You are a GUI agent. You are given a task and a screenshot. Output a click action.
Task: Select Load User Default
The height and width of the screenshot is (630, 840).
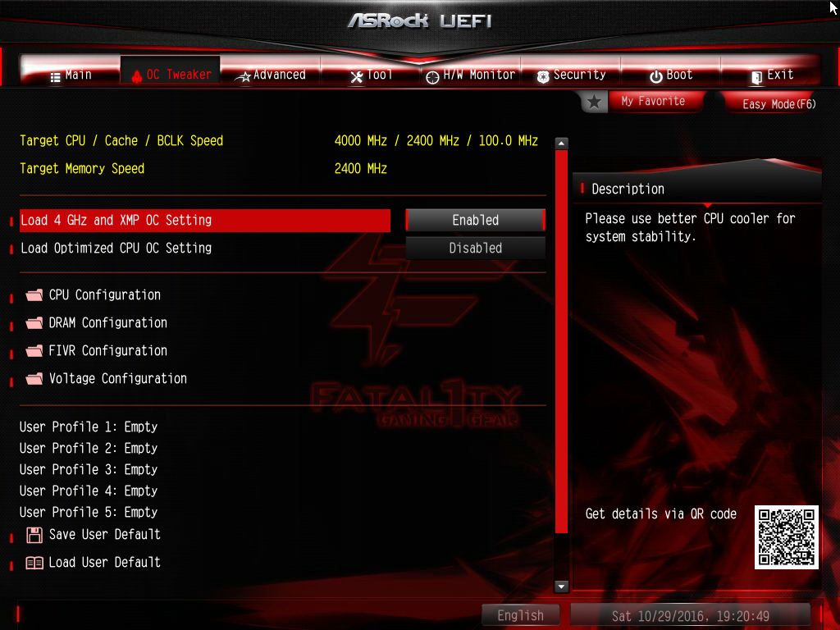(x=104, y=563)
